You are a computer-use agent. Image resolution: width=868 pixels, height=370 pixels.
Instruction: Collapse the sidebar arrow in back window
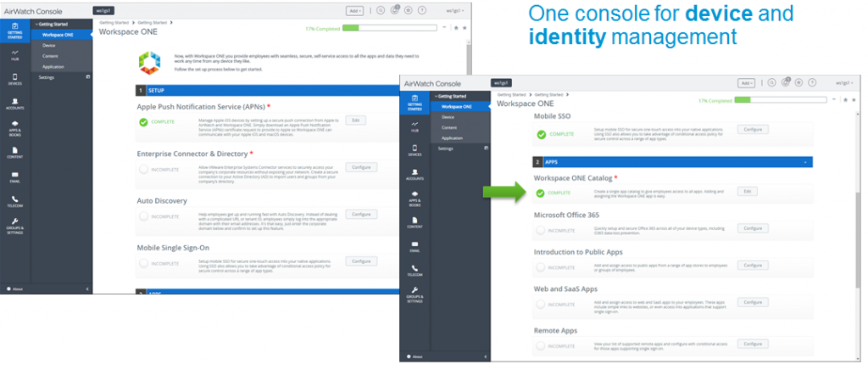[87, 289]
